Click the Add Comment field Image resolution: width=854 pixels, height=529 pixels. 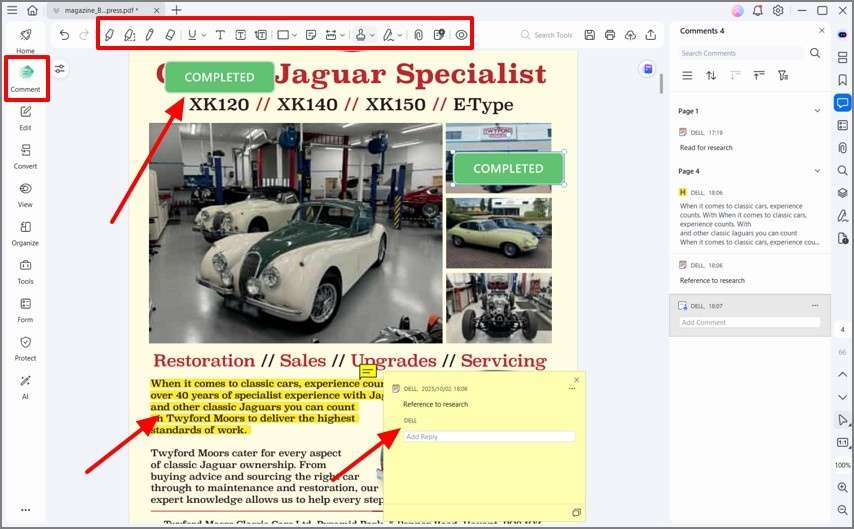coord(749,323)
